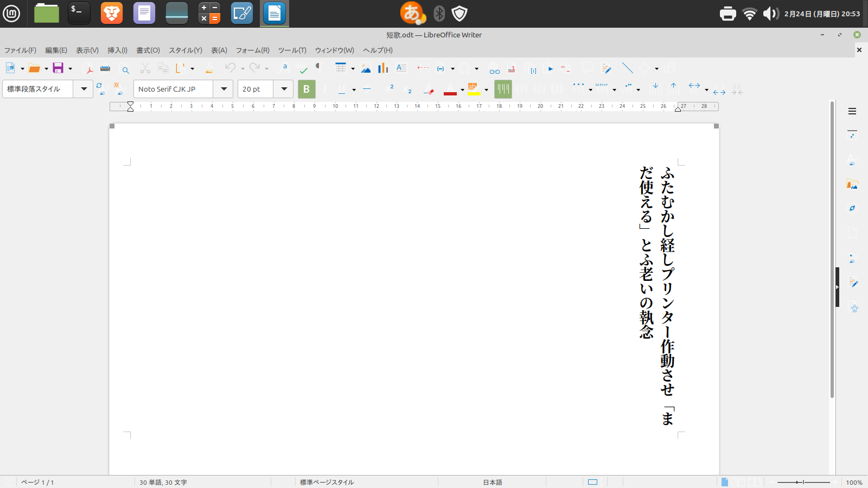Export the document directly as PDF
The image size is (868, 488).
pyautogui.click(x=88, y=68)
